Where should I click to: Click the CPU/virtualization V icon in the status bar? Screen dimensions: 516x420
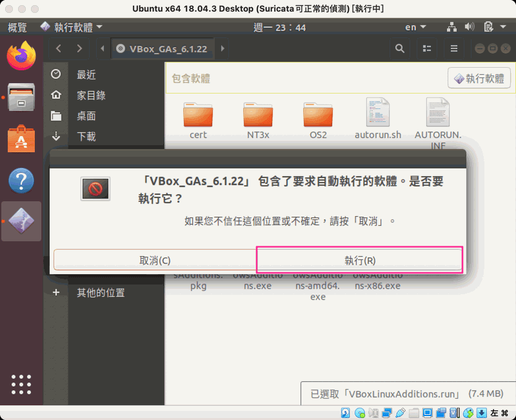(455, 412)
